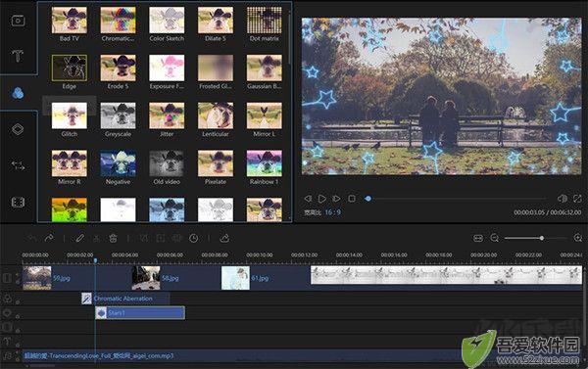This screenshot has height=369, width=588.
Task: Open the Elements tab with film strip icon
Action: (18, 203)
